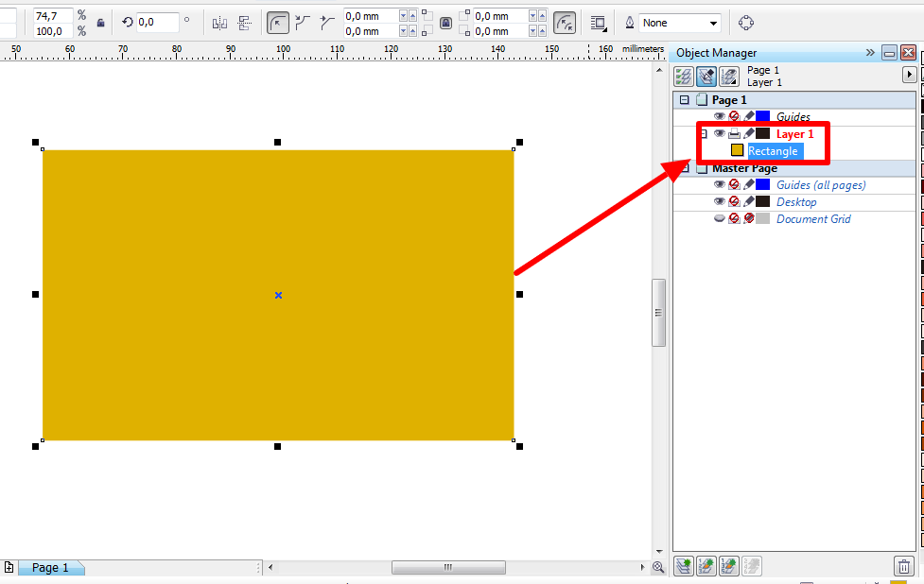This screenshot has width=924, height=584.
Task: Delete selected item with trash icon
Action: (x=904, y=566)
